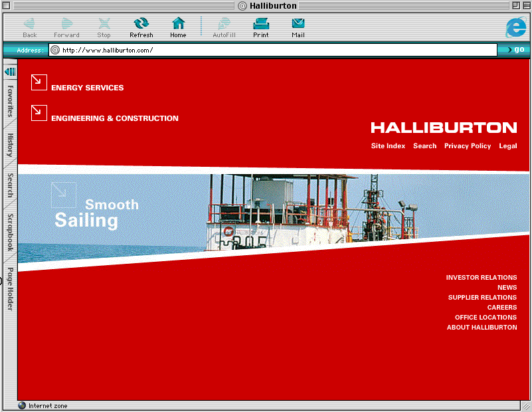
Task: Open the Search side tab
Action: coord(11,185)
